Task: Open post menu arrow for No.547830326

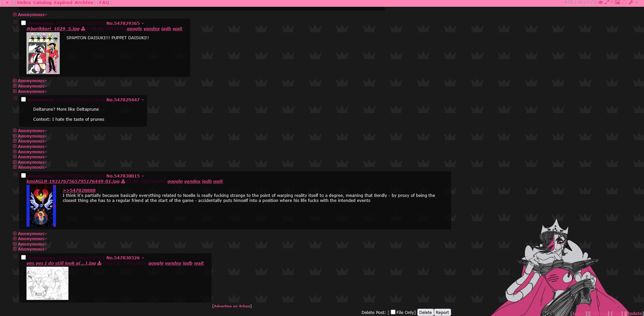Action: [x=143, y=258]
